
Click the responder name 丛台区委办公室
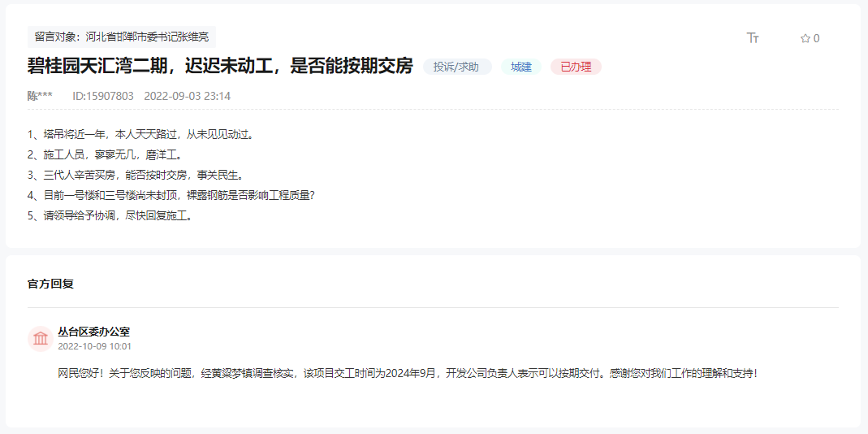pos(94,332)
